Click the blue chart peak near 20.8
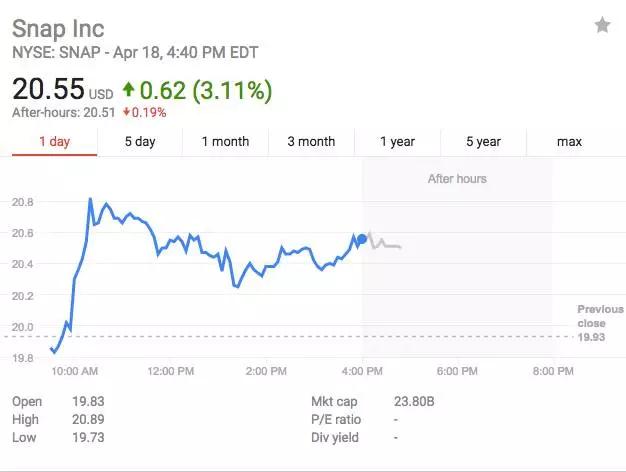626x472 pixels. click(90, 200)
